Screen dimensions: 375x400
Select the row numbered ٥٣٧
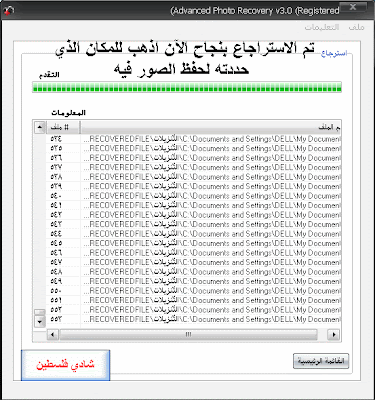click(x=194, y=167)
